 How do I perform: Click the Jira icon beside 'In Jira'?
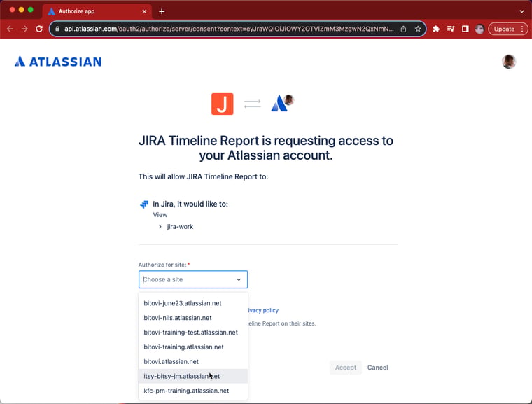144,204
